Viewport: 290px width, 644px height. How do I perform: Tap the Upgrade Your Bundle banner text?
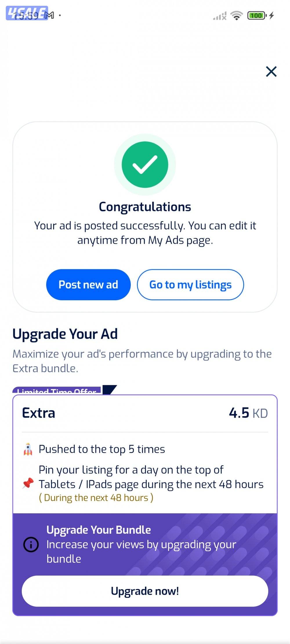tap(99, 530)
